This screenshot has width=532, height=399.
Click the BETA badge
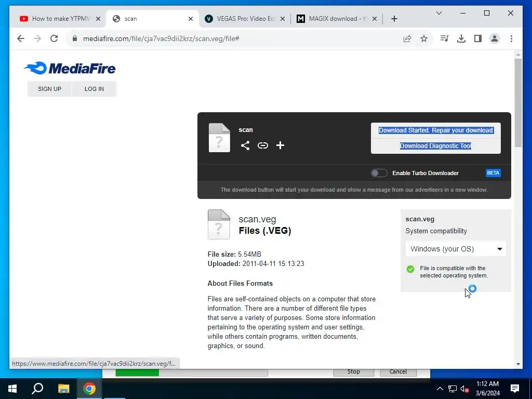click(493, 173)
